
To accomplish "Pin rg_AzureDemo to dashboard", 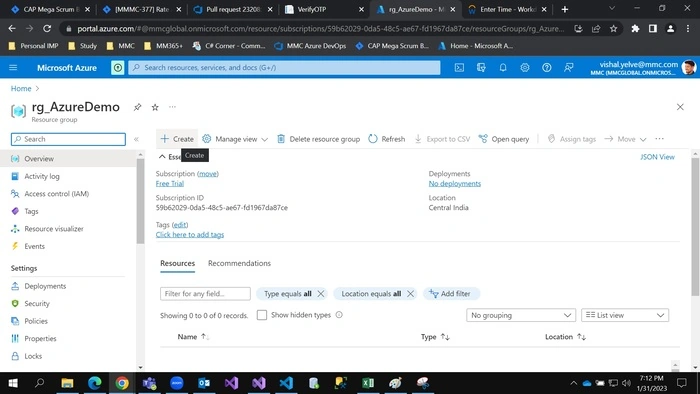I will coord(138,107).
